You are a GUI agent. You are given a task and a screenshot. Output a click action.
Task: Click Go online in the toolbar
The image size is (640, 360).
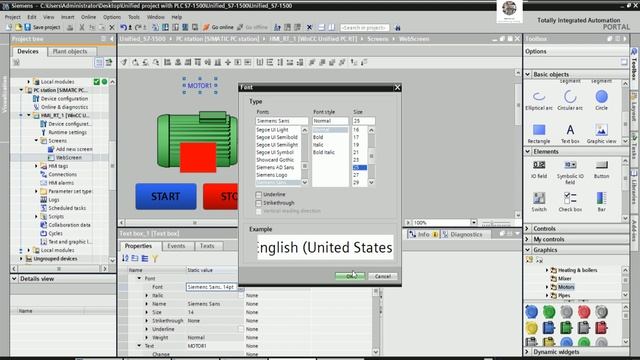pos(218,27)
